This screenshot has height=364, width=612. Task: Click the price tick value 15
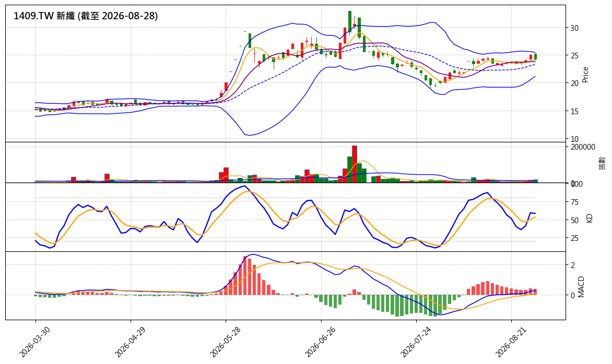574,112
